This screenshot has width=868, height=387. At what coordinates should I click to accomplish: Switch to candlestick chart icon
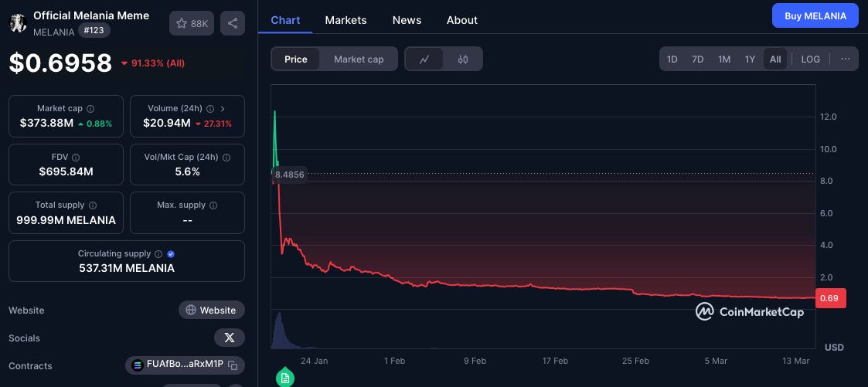point(463,59)
